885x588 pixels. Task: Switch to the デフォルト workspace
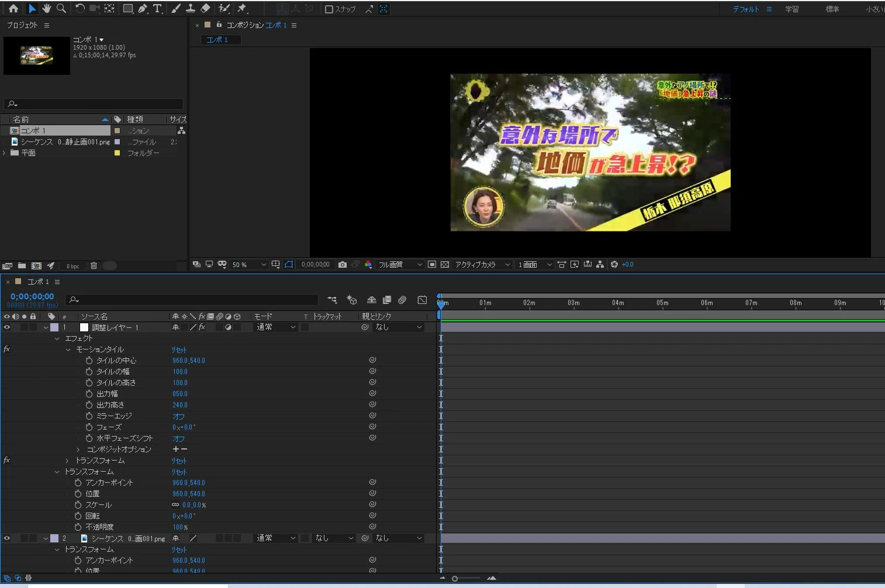pos(746,9)
